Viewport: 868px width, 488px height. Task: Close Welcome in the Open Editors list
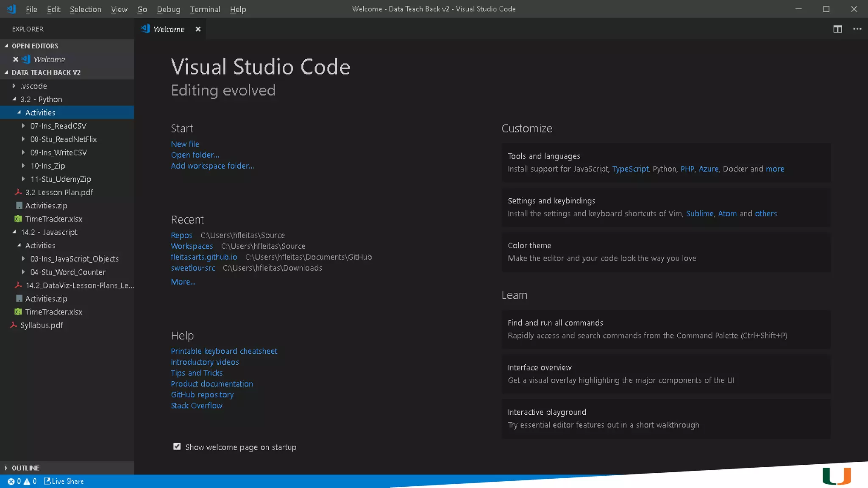tap(16, 59)
